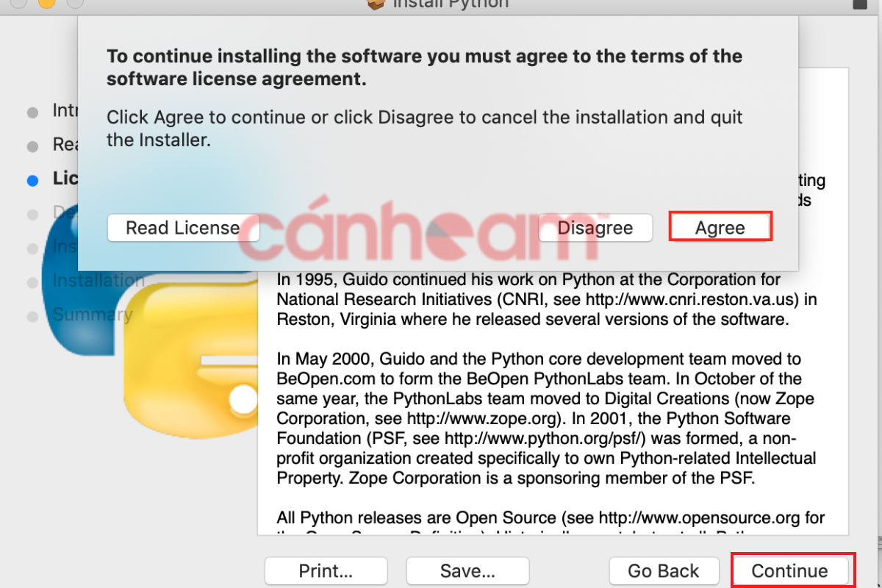Select the Installation step in sidebar
The image size is (882, 588).
(98, 281)
